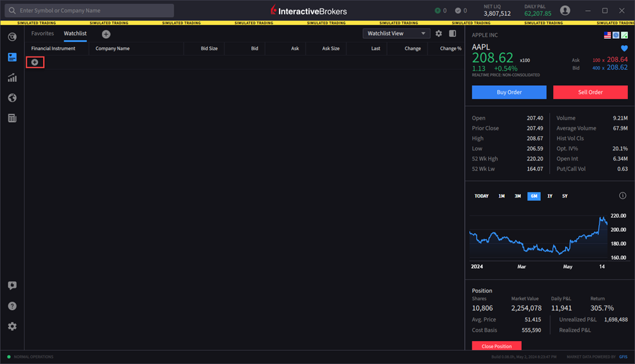Open the user account profile icon
Screen dimensions: 635x364
click(565, 11)
